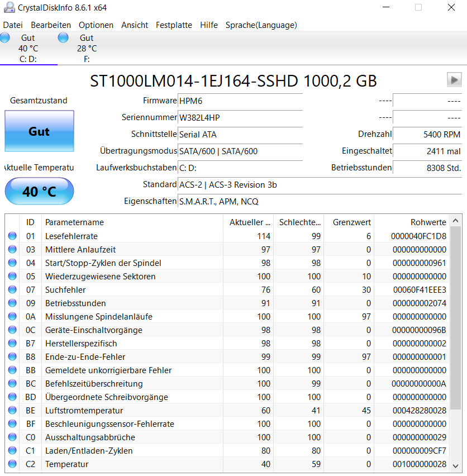Select the C: D: disk tab
Viewport: 467px width, 476px height.
point(28,48)
